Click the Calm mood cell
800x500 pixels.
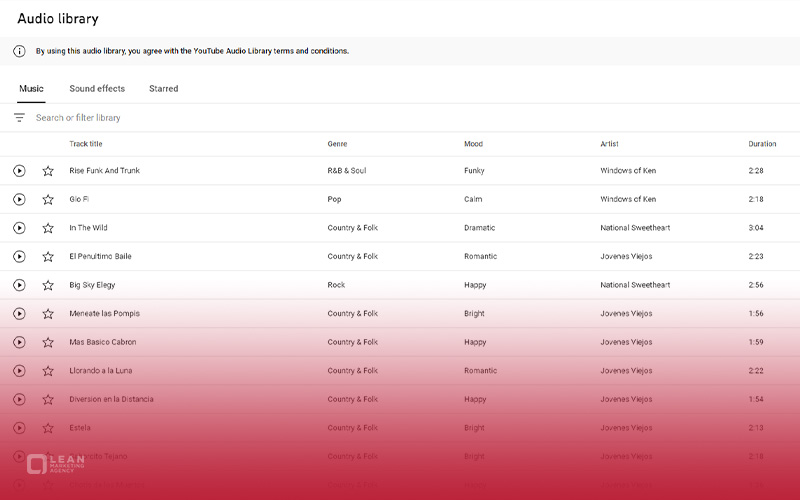(x=473, y=199)
